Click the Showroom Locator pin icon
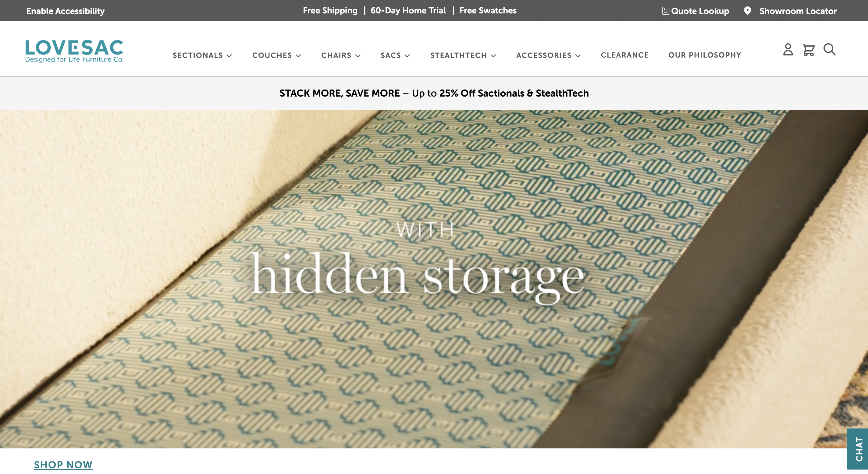This screenshot has width=868, height=474. (x=747, y=11)
